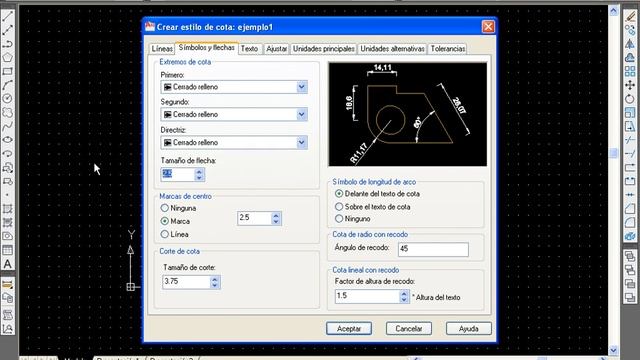Click the Tamaño de corte value field

tap(186, 282)
